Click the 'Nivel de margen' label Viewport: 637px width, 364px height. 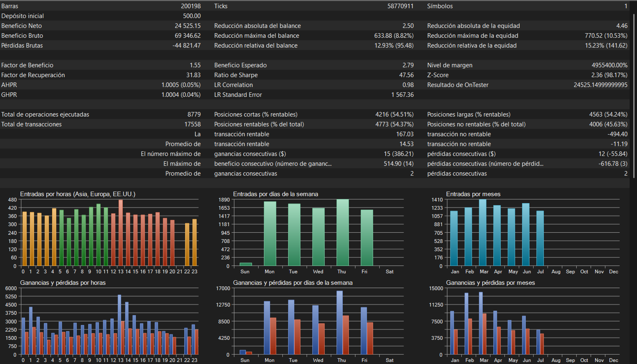[450, 65]
